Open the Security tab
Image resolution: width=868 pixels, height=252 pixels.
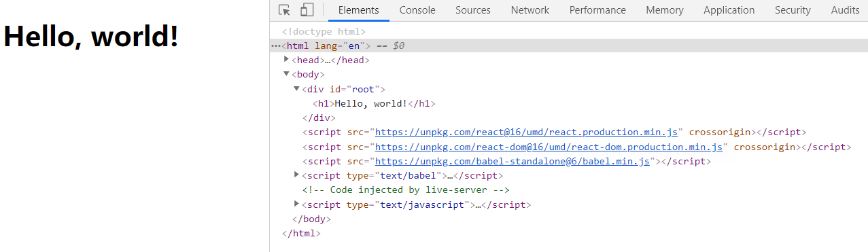click(x=793, y=10)
